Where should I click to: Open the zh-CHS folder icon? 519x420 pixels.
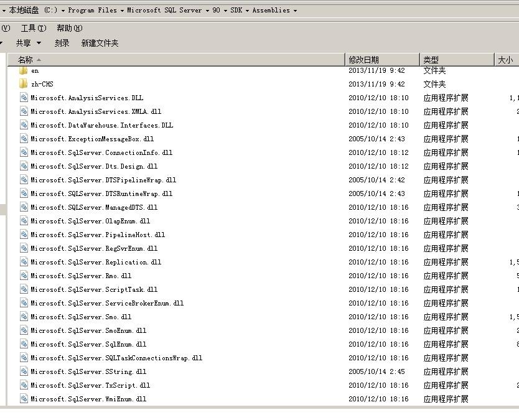[23, 84]
